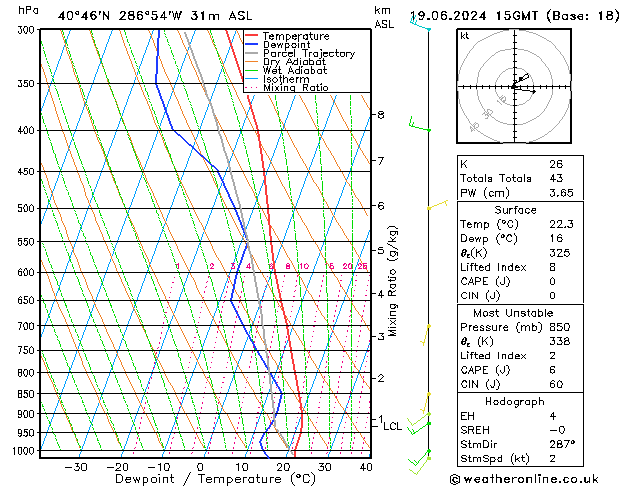This screenshot has width=629, height=486.
Task: Click the 500 hPa pressure axis label
Action: point(28,209)
